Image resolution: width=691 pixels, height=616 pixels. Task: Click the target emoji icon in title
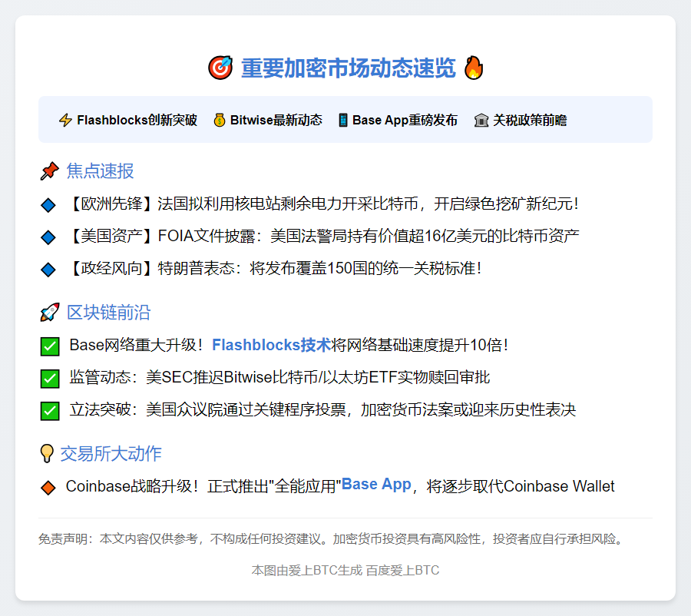tap(220, 68)
